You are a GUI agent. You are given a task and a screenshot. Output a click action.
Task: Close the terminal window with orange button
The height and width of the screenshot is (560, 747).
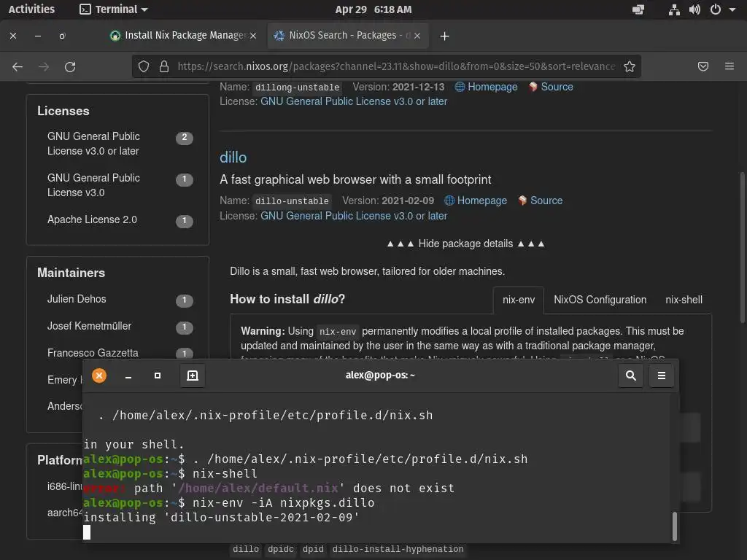tap(99, 376)
